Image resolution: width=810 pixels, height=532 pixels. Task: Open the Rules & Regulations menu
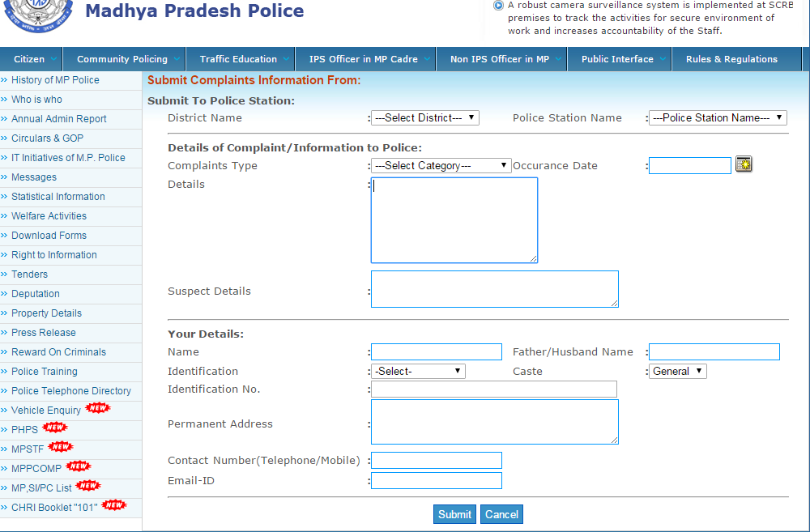731,59
